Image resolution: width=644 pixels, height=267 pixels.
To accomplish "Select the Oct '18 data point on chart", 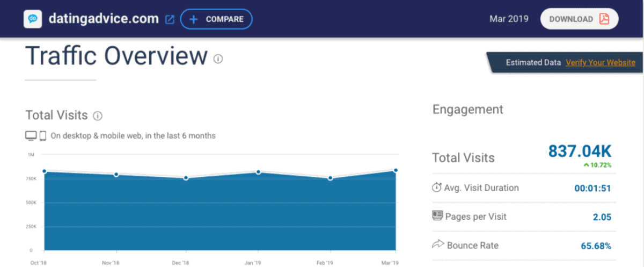I will [x=44, y=171].
